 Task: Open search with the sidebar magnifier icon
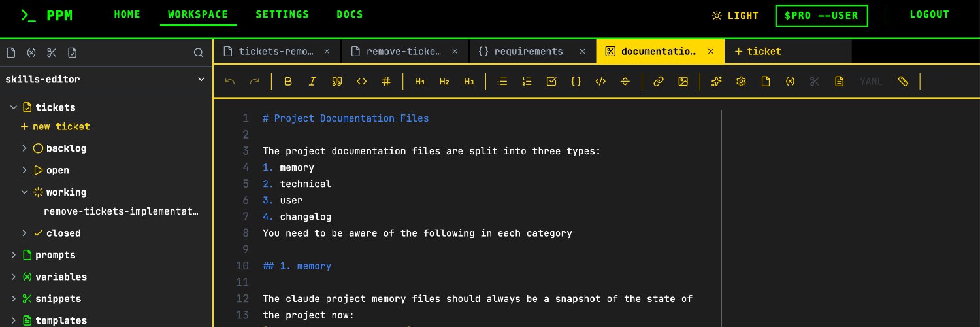pos(199,53)
